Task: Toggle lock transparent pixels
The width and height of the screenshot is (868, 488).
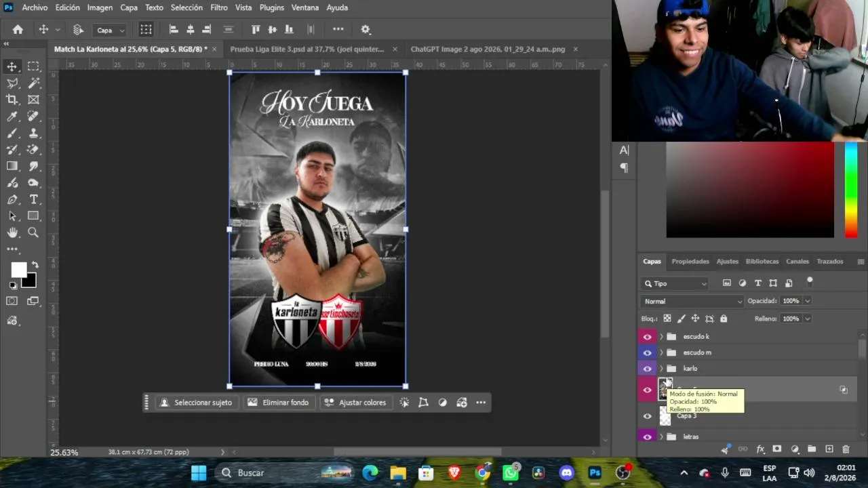Action: (x=667, y=319)
